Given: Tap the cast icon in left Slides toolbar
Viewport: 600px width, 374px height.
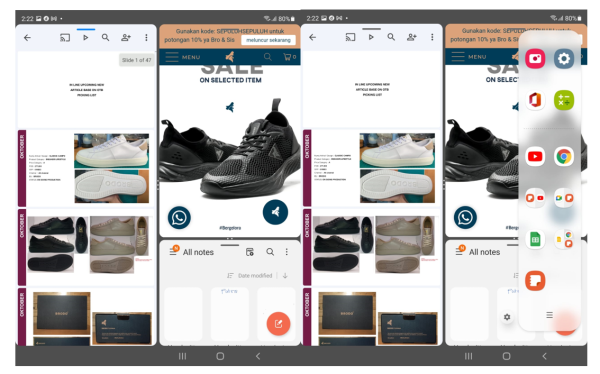Looking at the screenshot, I should coord(65,38).
